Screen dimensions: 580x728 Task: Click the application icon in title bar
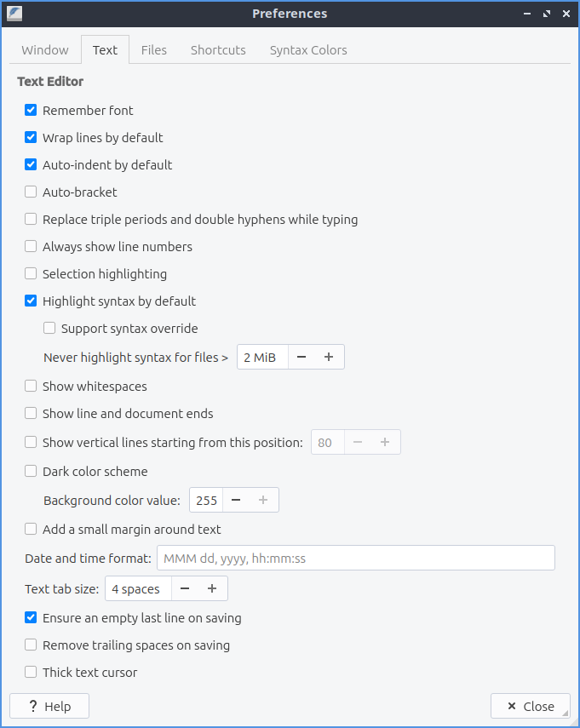(x=14, y=14)
